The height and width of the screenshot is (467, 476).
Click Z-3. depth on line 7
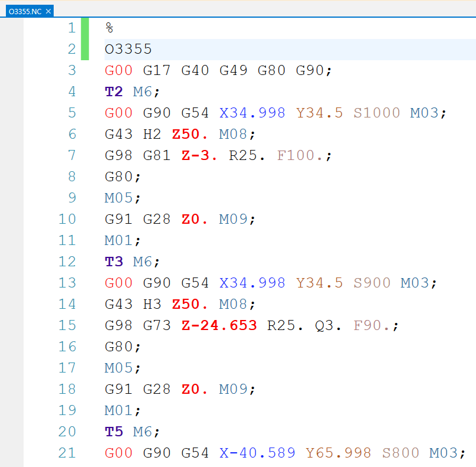point(199,155)
